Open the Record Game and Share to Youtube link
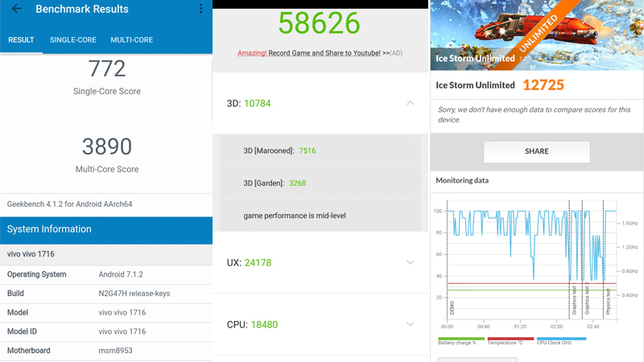The width and height of the screenshot is (644, 362). [309, 53]
